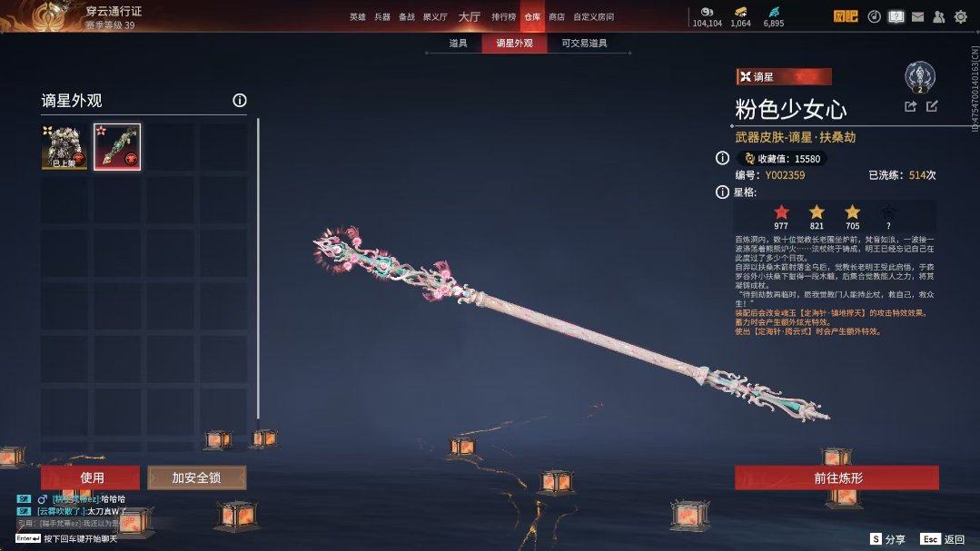This screenshot has width=980, height=551.
Task: Click the info icon beside 收藏值
Action: [722, 158]
